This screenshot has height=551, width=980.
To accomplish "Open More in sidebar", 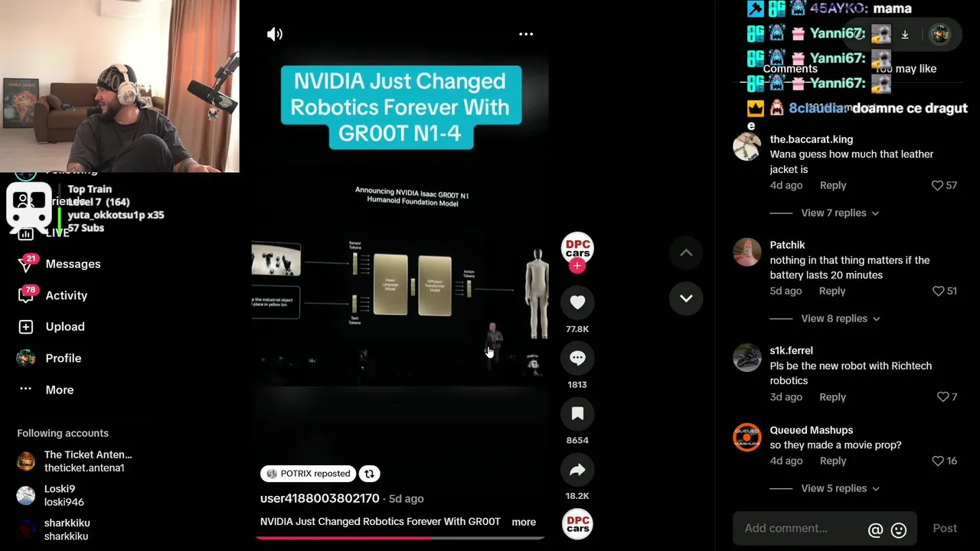I will click(60, 390).
